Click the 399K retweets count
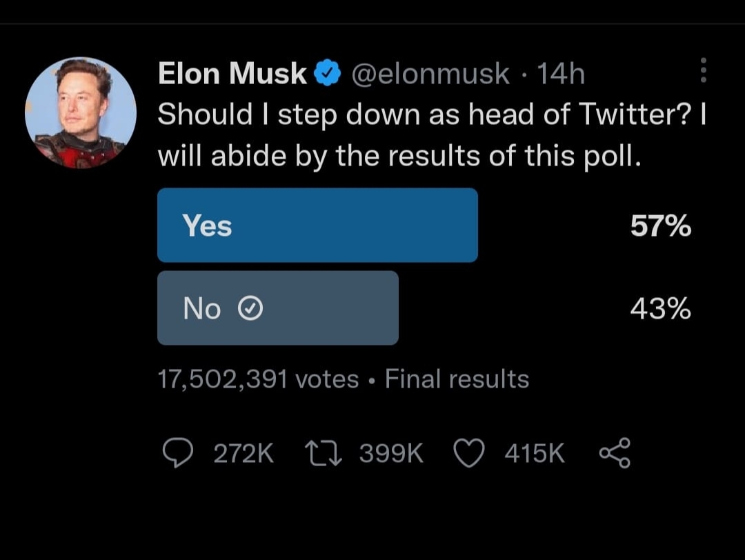The height and width of the screenshot is (560, 745). [392, 453]
